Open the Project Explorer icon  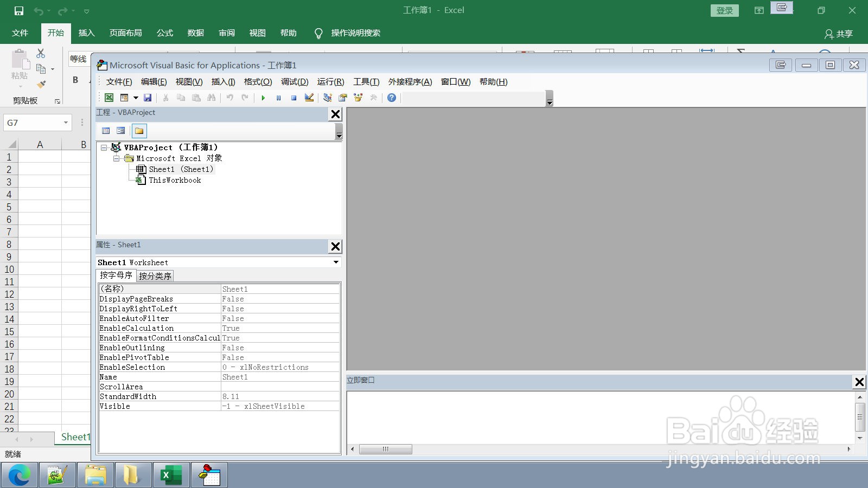pyautogui.click(x=328, y=98)
